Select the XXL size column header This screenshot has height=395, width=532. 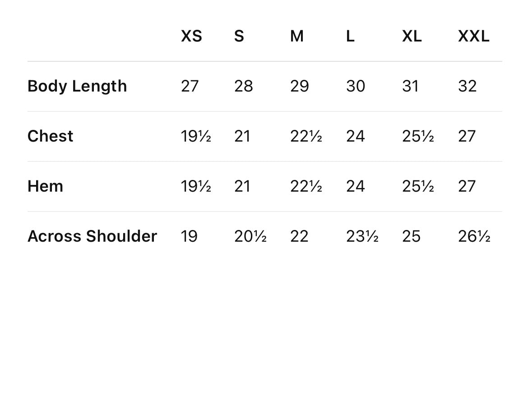click(473, 36)
